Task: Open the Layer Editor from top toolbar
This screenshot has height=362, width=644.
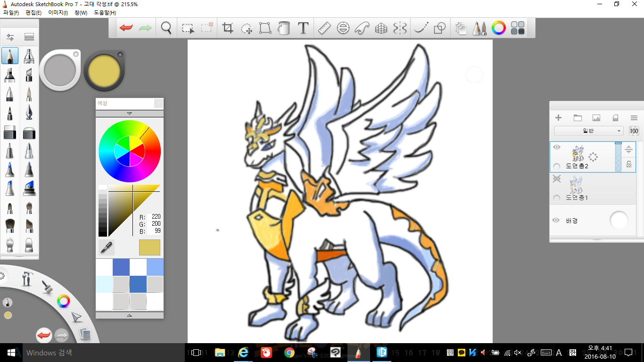Action: click(x=461, y=28)
